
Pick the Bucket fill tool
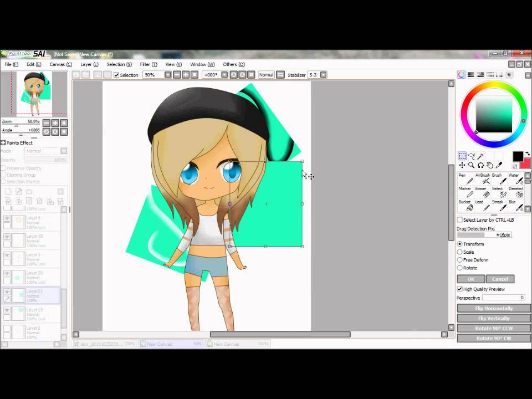click(x=466, y=206)
